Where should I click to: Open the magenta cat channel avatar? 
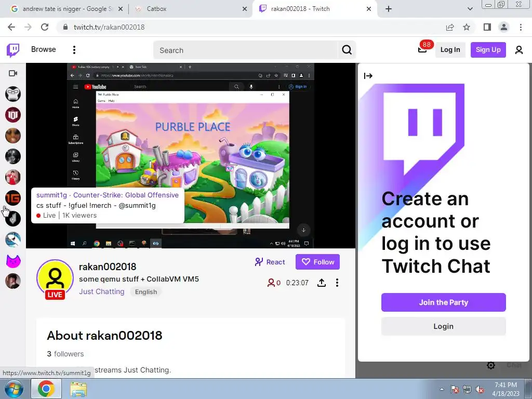(x=13, y=261)
